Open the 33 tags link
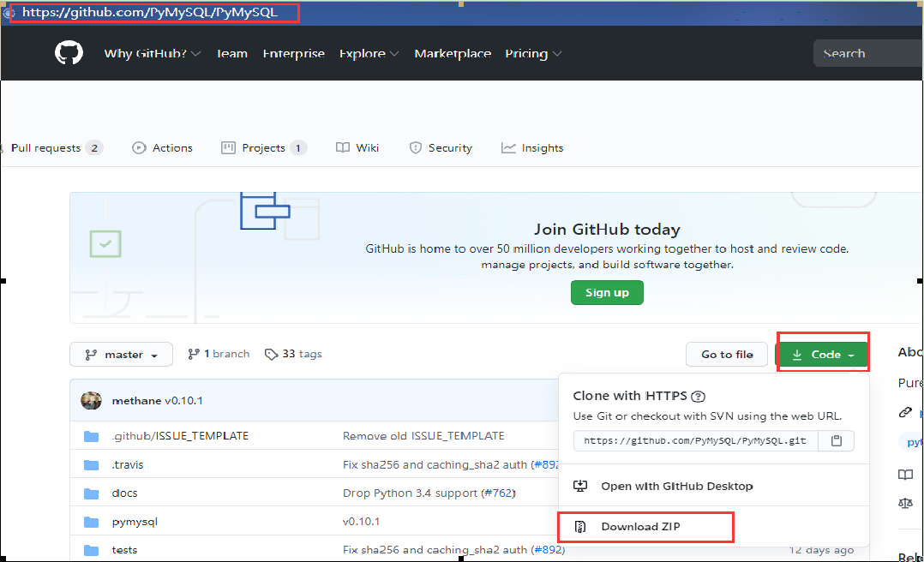This screenshot has width=924, height=562. pos(293,354)
